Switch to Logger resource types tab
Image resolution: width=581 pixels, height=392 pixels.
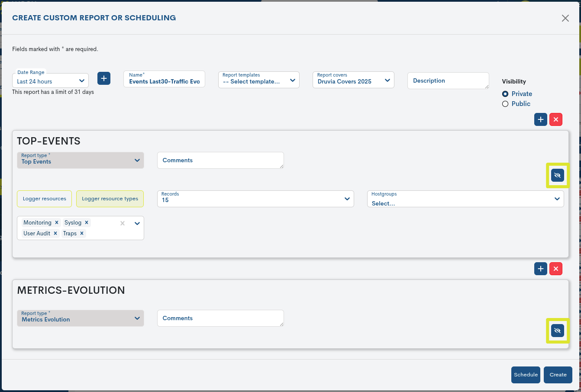click(110, 199)
